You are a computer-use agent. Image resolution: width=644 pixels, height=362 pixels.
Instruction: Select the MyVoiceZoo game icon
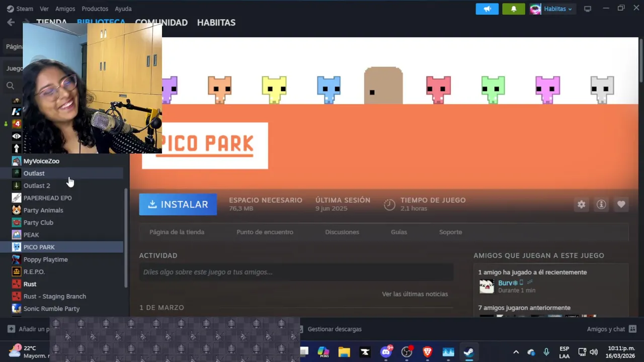coord(17,161)
